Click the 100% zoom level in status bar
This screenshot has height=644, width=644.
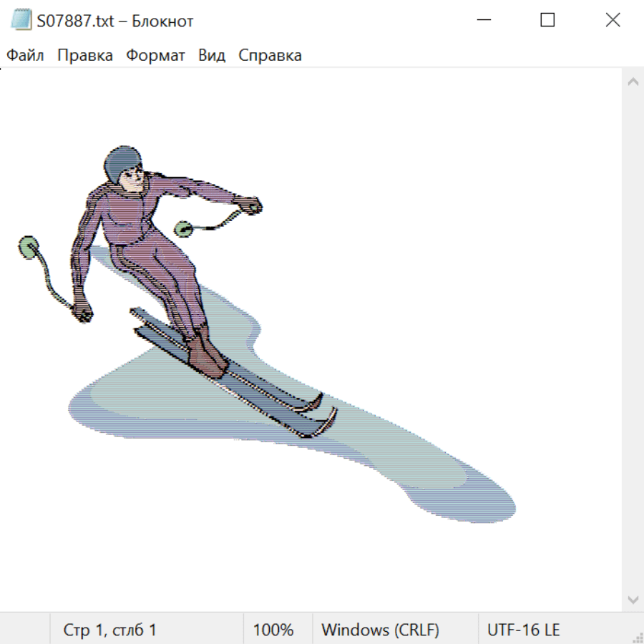tap(273, 630)
